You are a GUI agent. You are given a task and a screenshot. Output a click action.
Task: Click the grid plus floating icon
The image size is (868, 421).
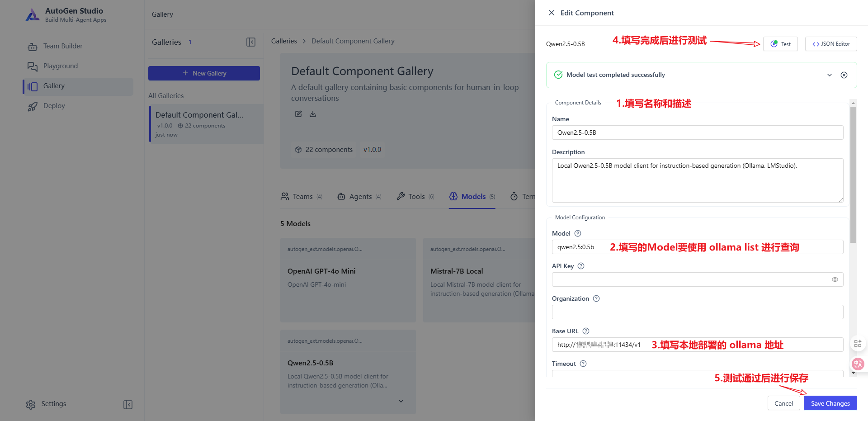[x=858, y=344]
